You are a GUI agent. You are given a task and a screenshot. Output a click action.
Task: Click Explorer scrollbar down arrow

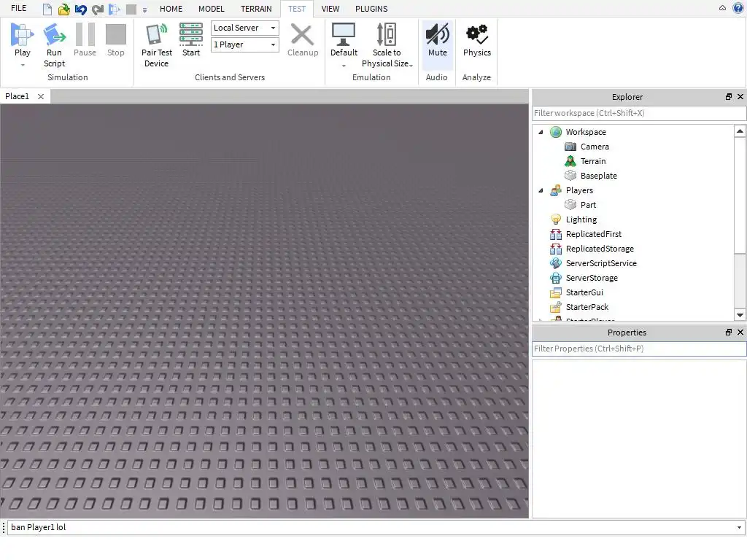click(x=740, y=315)
